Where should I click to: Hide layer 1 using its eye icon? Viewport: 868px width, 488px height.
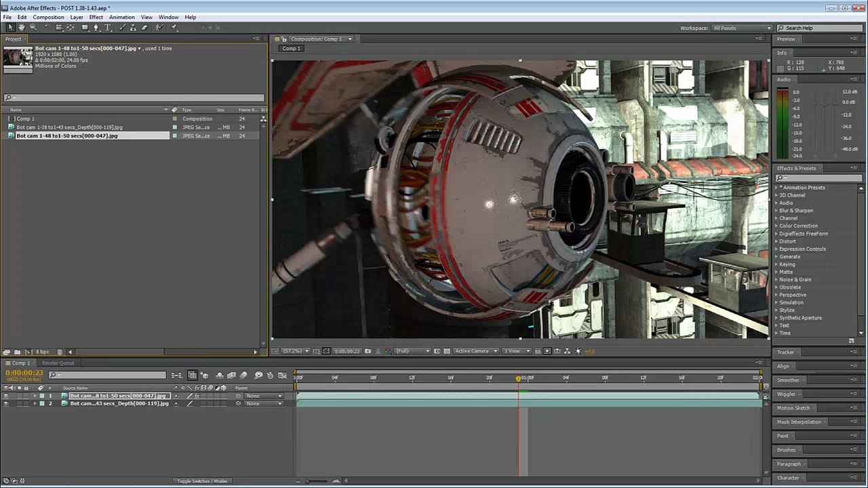[6, 396]
